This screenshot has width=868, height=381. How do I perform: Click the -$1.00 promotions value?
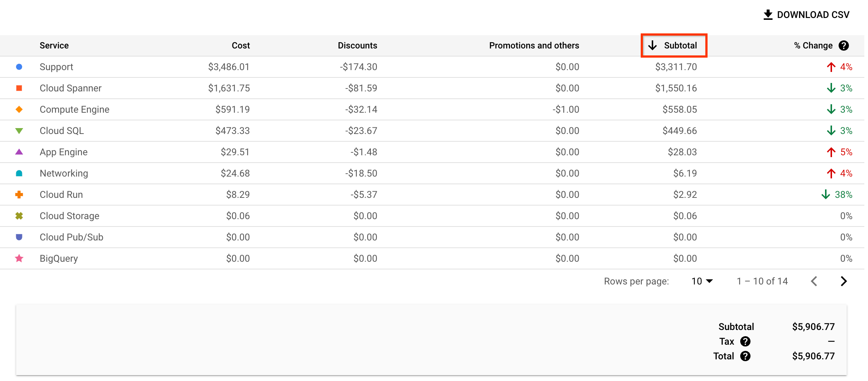pos(566,109)
